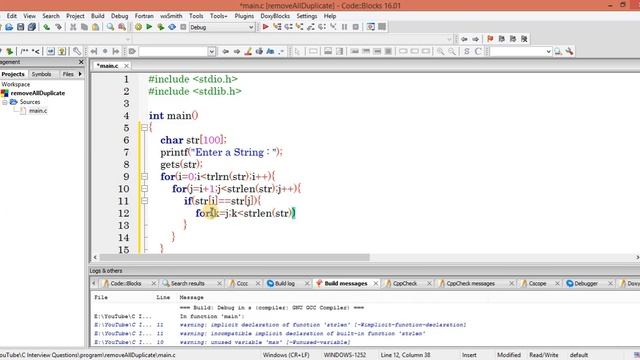Save the file with the Save icon
This screenshot has width=640, height=360.
coord(20,27)
